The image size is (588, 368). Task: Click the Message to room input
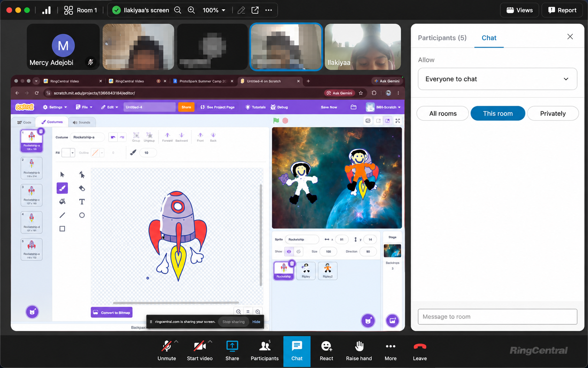click(497, 317)
